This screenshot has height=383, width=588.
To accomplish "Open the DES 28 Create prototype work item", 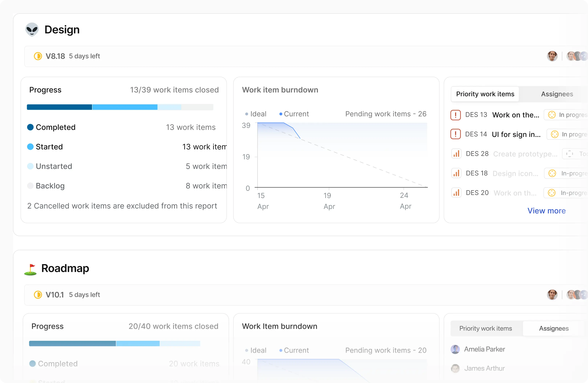I will (525, 154).
